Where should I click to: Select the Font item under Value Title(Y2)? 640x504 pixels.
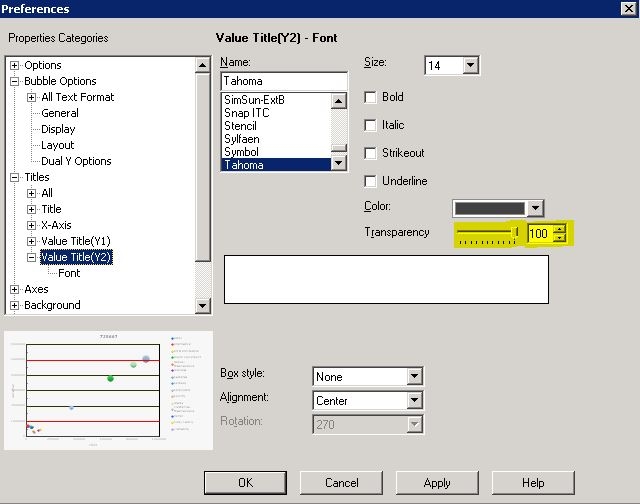69,273
